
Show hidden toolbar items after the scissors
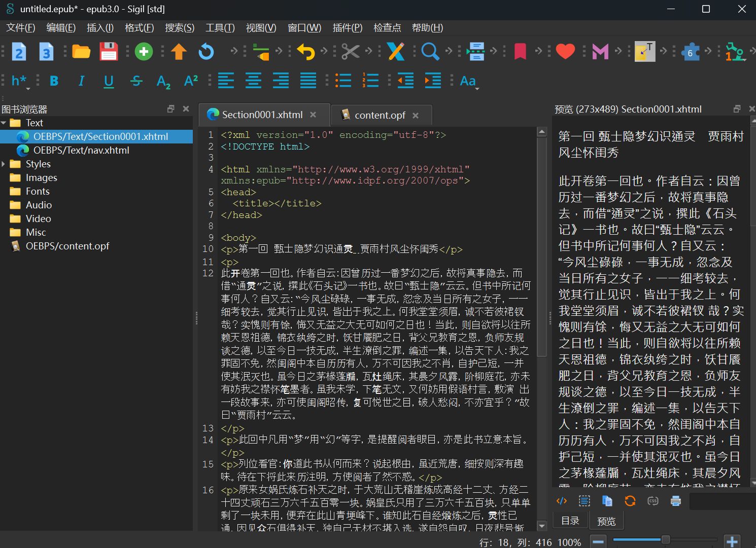pyautogui.click(x=369, y=51)
